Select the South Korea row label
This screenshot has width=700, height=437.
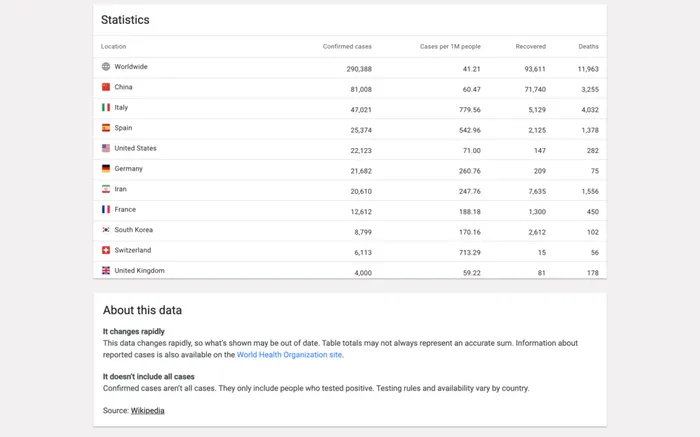133,230
